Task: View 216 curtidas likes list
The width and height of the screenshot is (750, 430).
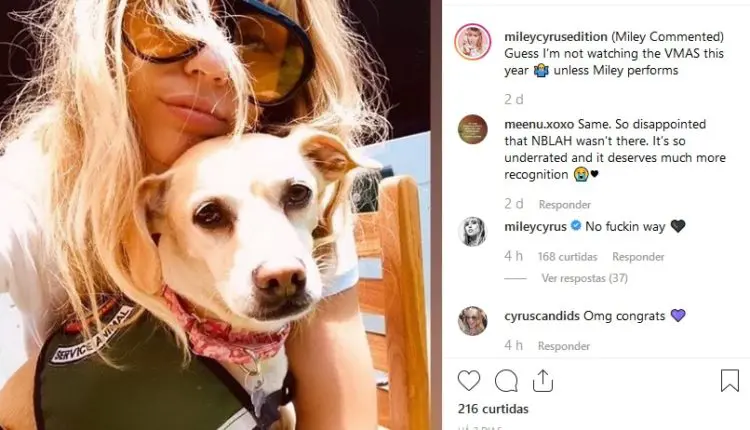Action: coord(493,409)
